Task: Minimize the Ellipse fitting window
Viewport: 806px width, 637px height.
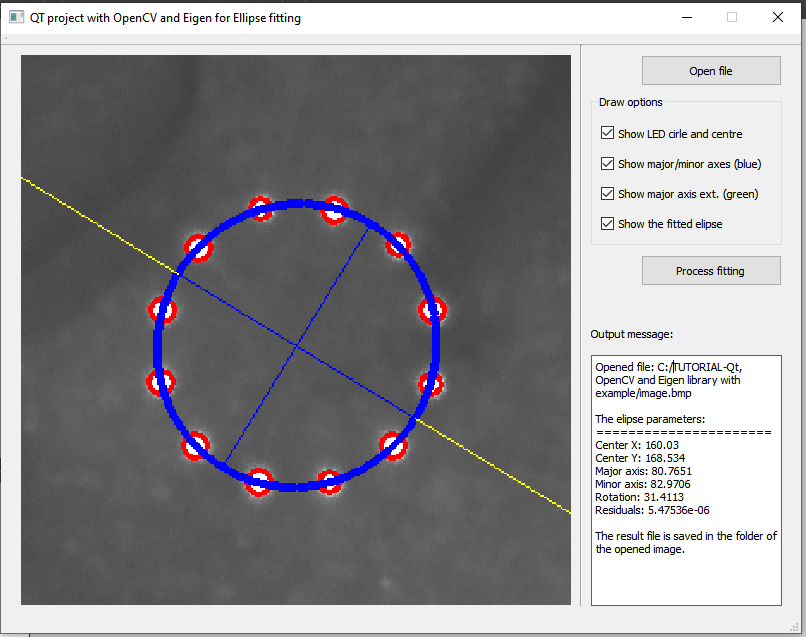Action: 686,17
